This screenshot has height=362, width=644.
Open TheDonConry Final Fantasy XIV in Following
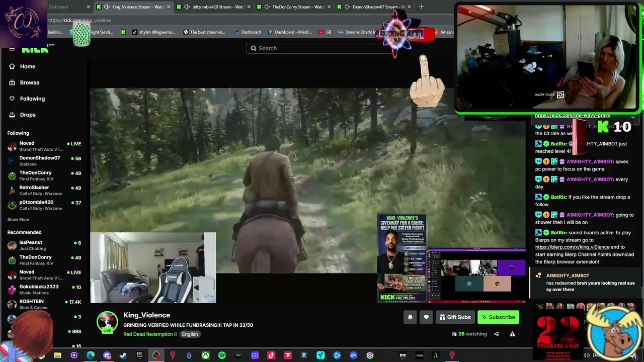point(44,175)
